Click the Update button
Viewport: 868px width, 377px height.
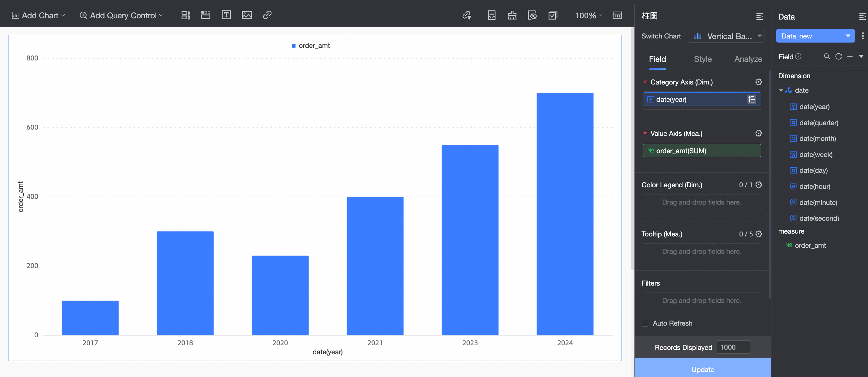click(703, 369)
